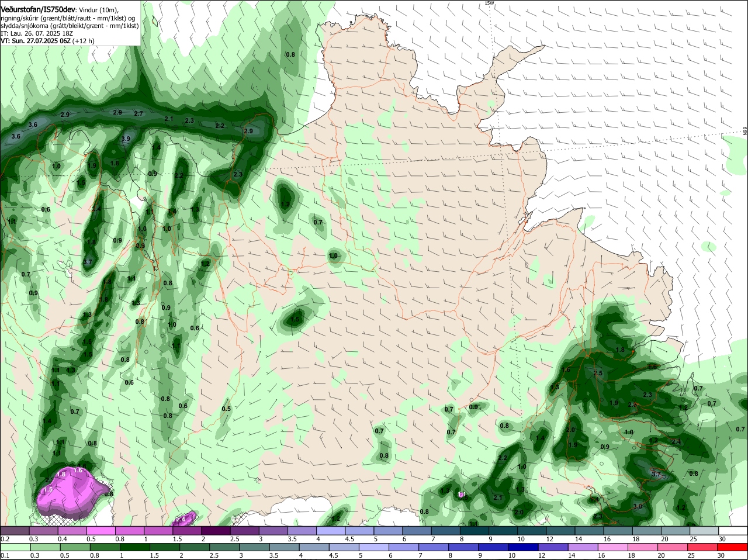Click the '(+12 h)' forecast offset text
This screenshot has width=748, height=560.
[x=84, y=41]
